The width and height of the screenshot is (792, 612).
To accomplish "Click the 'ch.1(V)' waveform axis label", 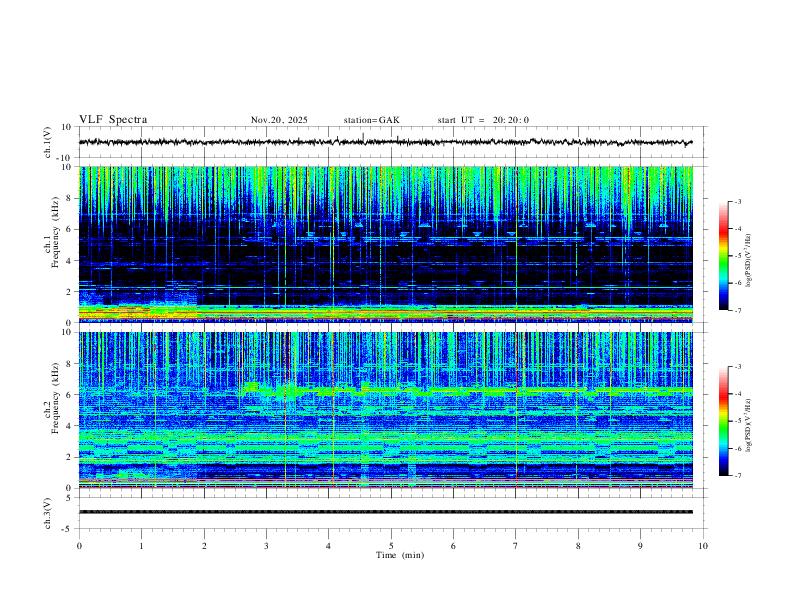I will coord(48,142).
